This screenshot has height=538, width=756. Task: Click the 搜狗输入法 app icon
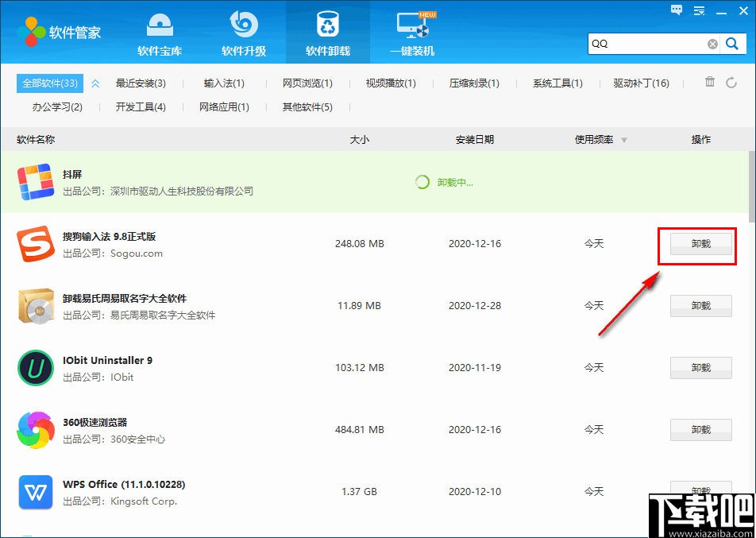click(x=35, y=243)
